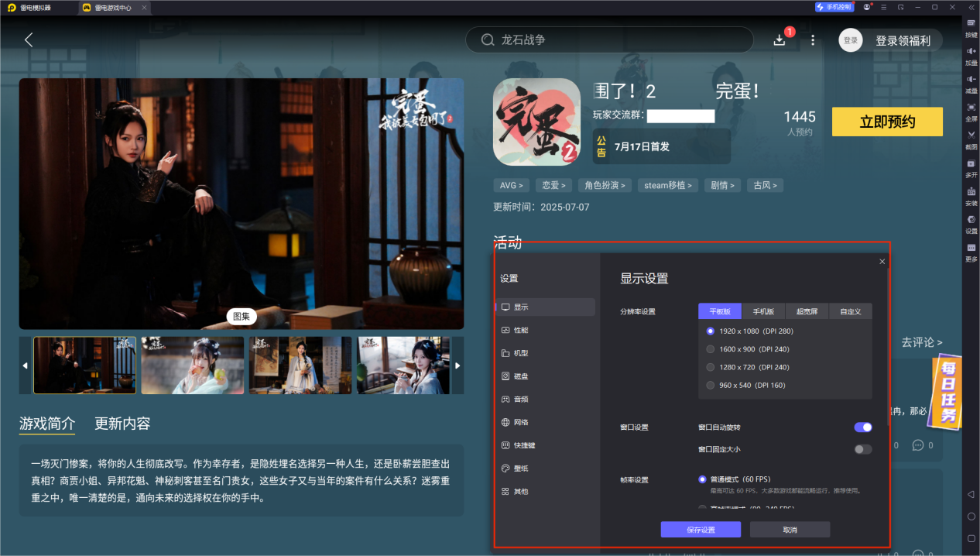Open the 音频 settings category
Viewport: 980px width, 556px height.
(x=545, y=400)
